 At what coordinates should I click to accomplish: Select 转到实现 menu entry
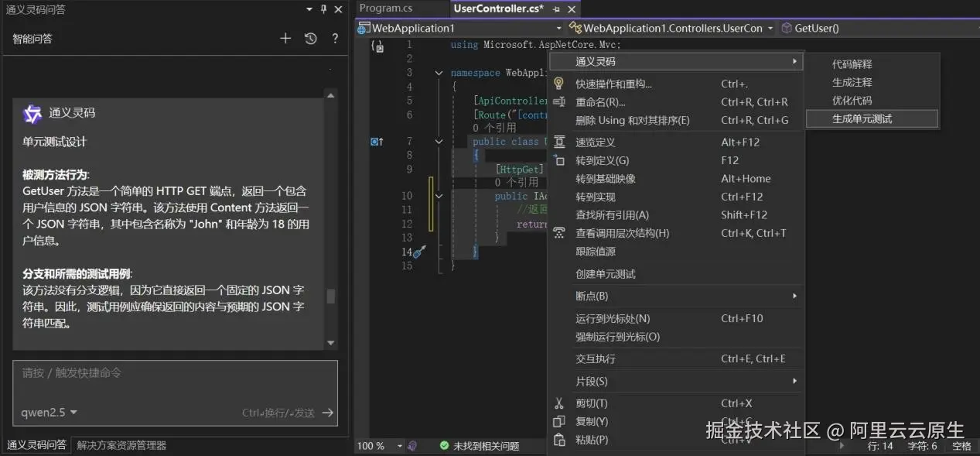(676, 197)
